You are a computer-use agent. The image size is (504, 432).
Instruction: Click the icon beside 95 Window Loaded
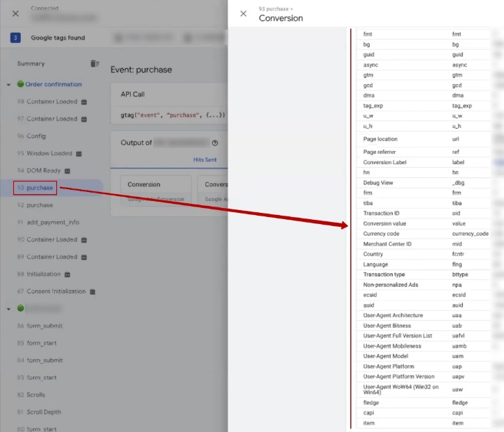pyautogui.click(x=79, y=154)
